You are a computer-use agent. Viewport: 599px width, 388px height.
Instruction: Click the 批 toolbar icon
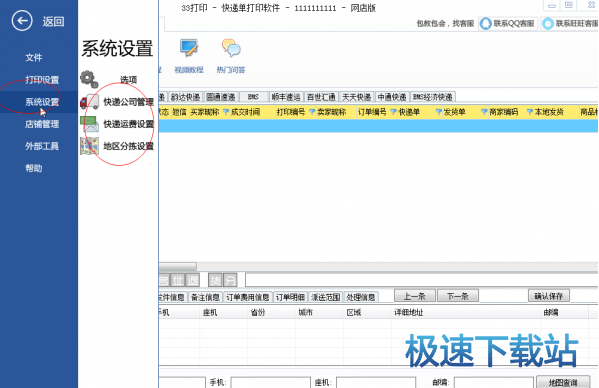(x=178, y=280)
